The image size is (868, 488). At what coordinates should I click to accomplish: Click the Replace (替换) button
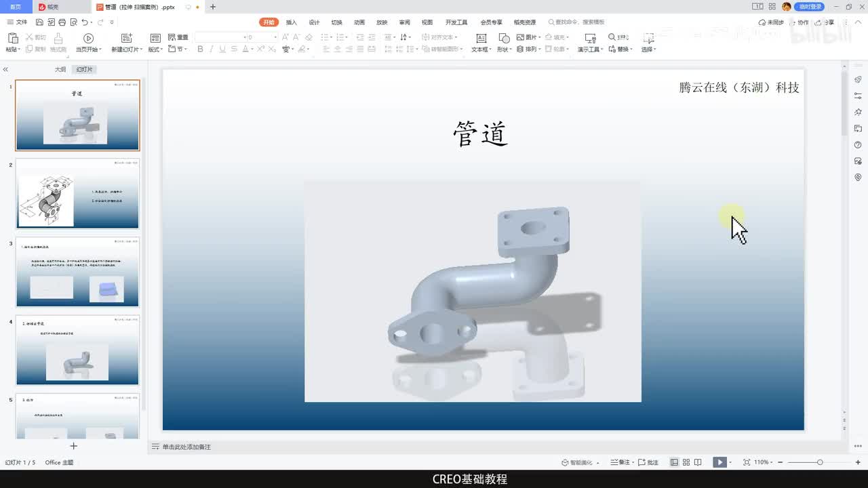pos(620,49)
